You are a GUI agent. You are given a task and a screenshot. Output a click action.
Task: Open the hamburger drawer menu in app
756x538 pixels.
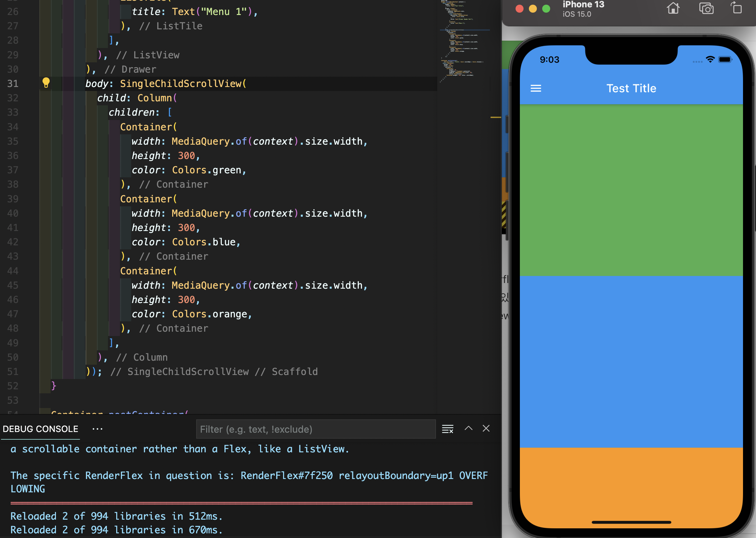pos(536,88)
